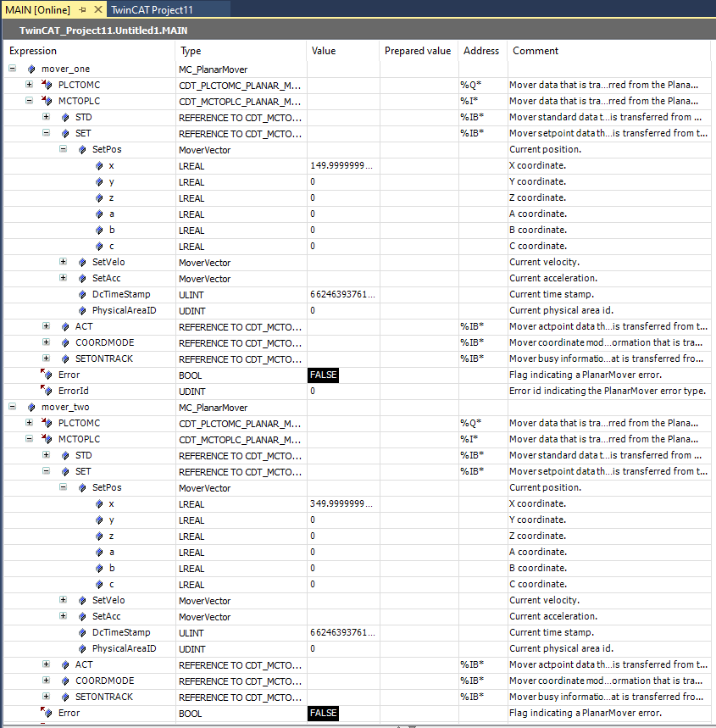Close the MAIN [Online] tab
The width and height of the screenshot is (716, 728).
point(98,9)
